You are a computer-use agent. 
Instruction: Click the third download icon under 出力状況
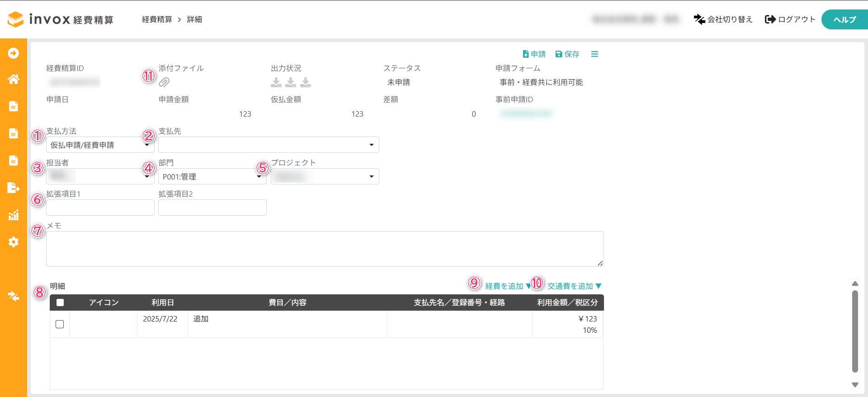(x=306, y=82)
